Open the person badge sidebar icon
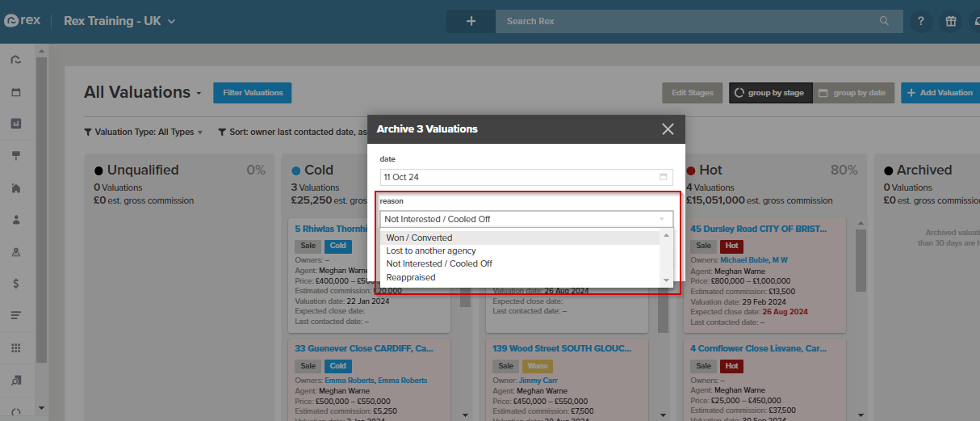 tap(15, 251)
